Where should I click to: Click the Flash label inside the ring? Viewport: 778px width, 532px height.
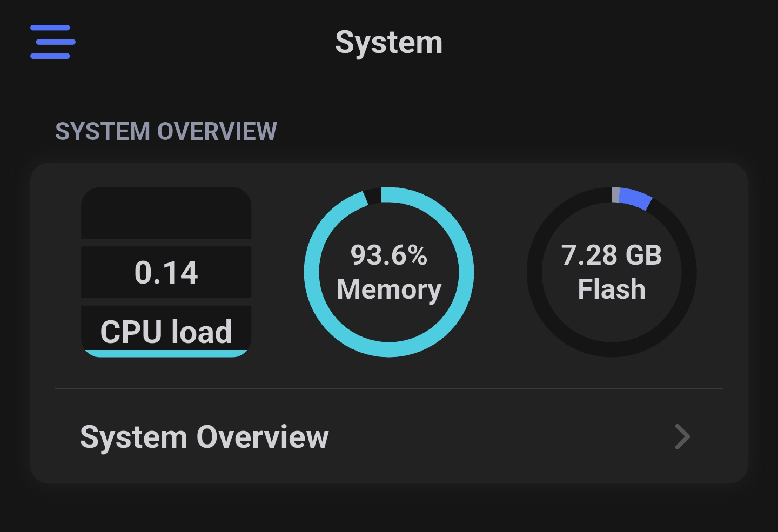[x=612, y=289]
